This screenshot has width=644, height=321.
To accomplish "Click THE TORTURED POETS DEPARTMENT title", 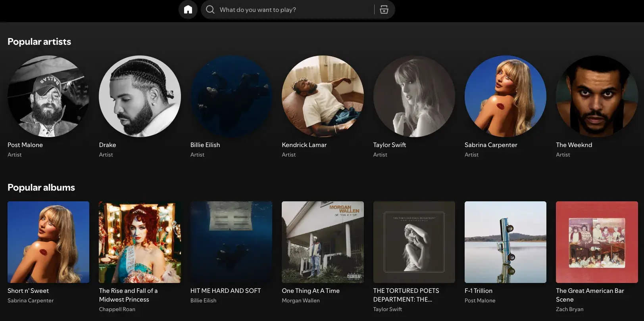I will click(x=406, y=295).
